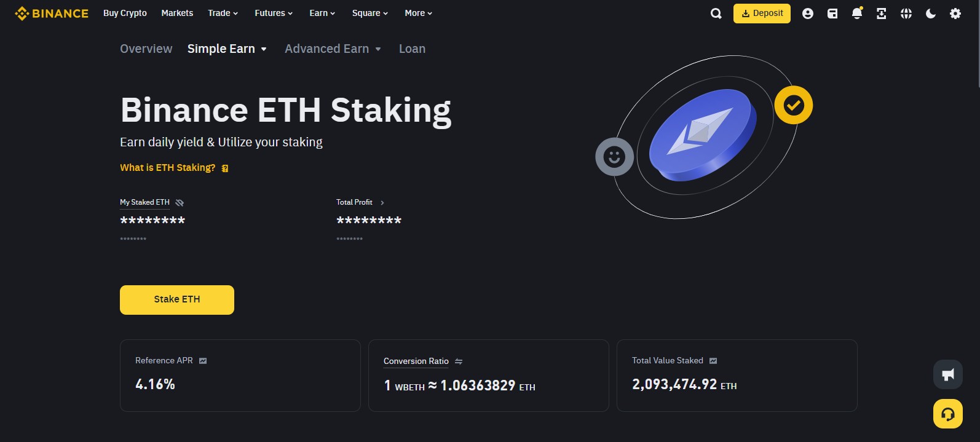Click the Reference APR label text
The width and height of the screenshot is (980, 442).
pos(164,361)
